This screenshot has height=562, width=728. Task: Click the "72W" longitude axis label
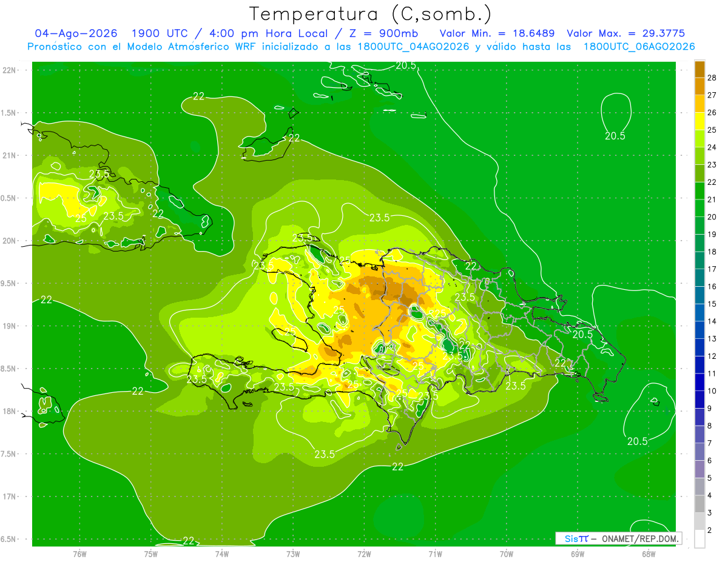364,554
